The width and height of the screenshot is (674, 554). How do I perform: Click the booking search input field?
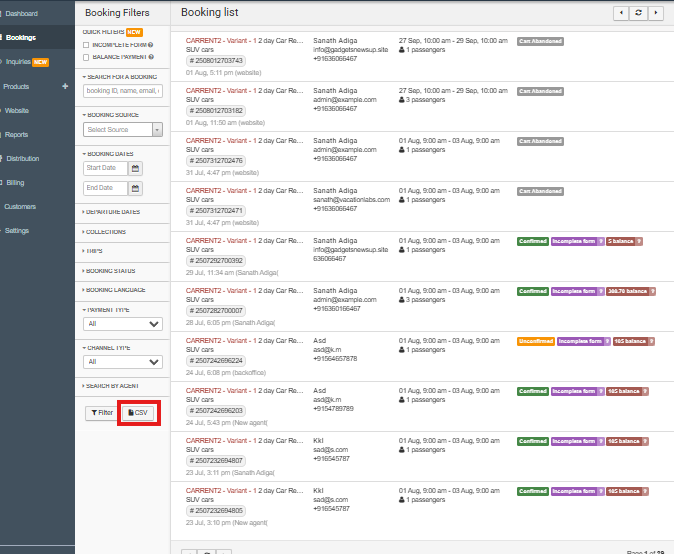pyautogui.click(x=123, y=91)
